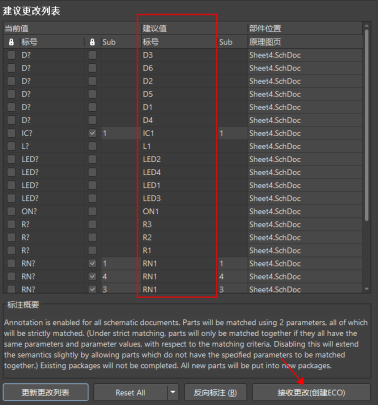Click the lock icon in first column header
378x406 pixels.
[11, 42]
